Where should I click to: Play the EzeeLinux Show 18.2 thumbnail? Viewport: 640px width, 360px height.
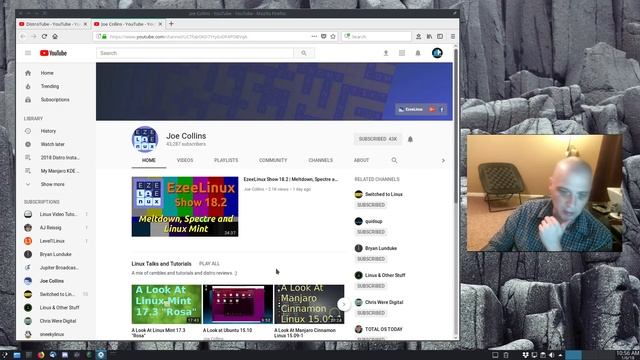tap(185, 207)
